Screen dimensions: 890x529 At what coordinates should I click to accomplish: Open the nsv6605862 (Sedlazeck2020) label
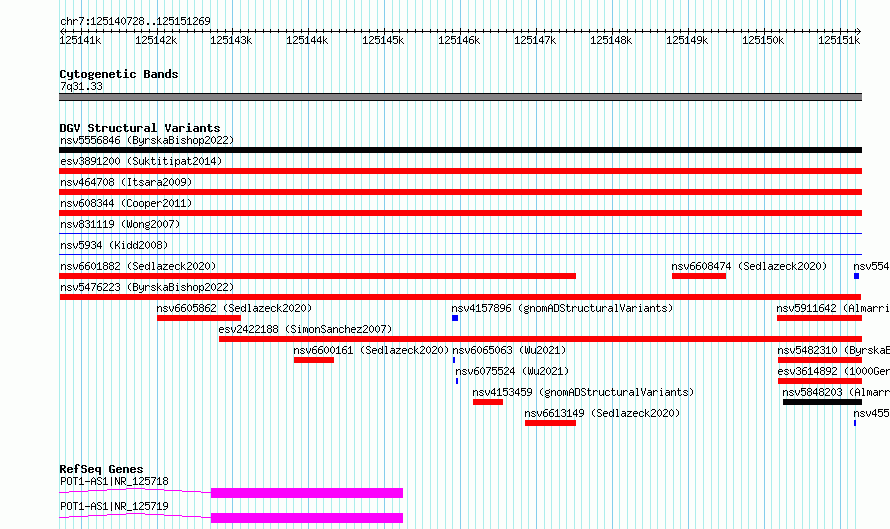tap(234, 308)
